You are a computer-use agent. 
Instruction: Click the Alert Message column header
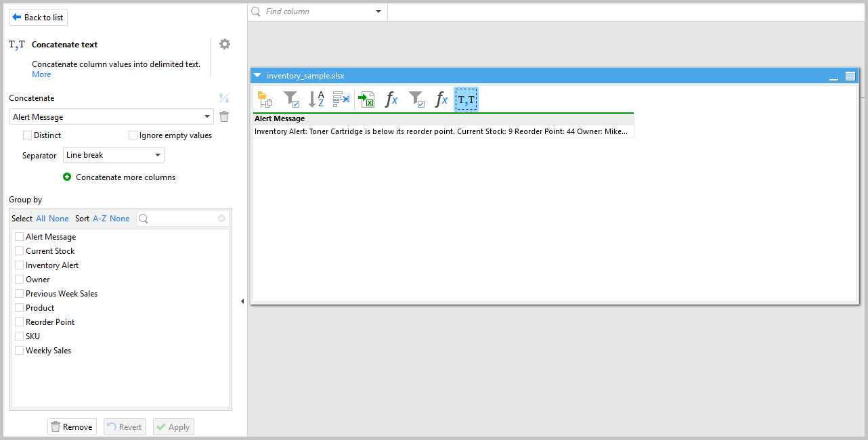(x=443, y=118)
